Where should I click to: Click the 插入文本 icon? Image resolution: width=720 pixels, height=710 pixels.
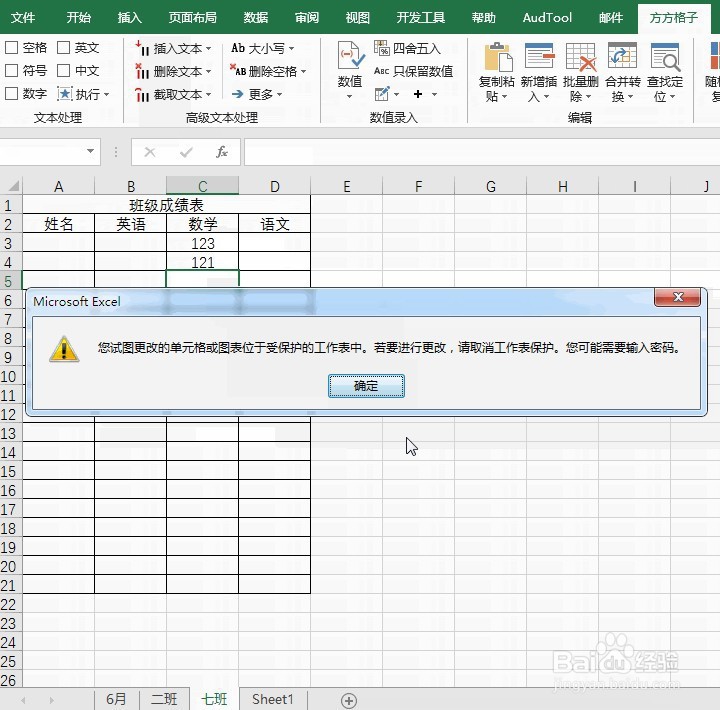click(142, 48)
